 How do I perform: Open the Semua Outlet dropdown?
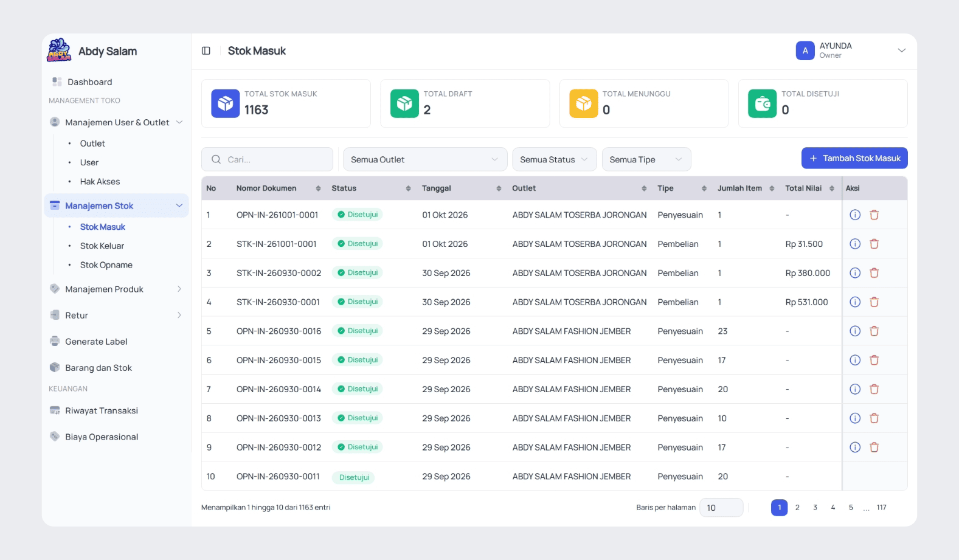425,159
